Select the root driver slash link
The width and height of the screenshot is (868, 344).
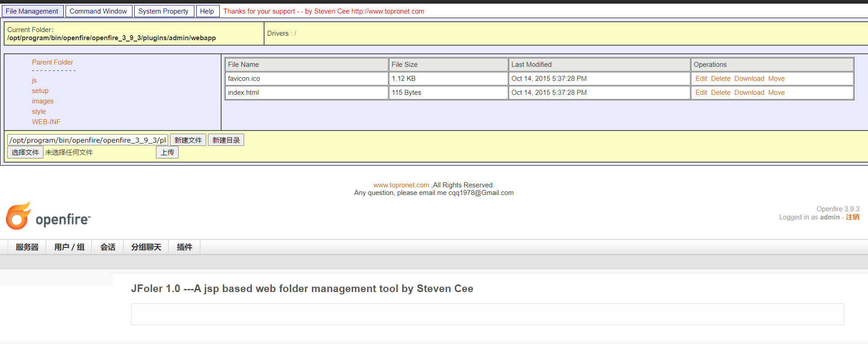coord(295,33)
